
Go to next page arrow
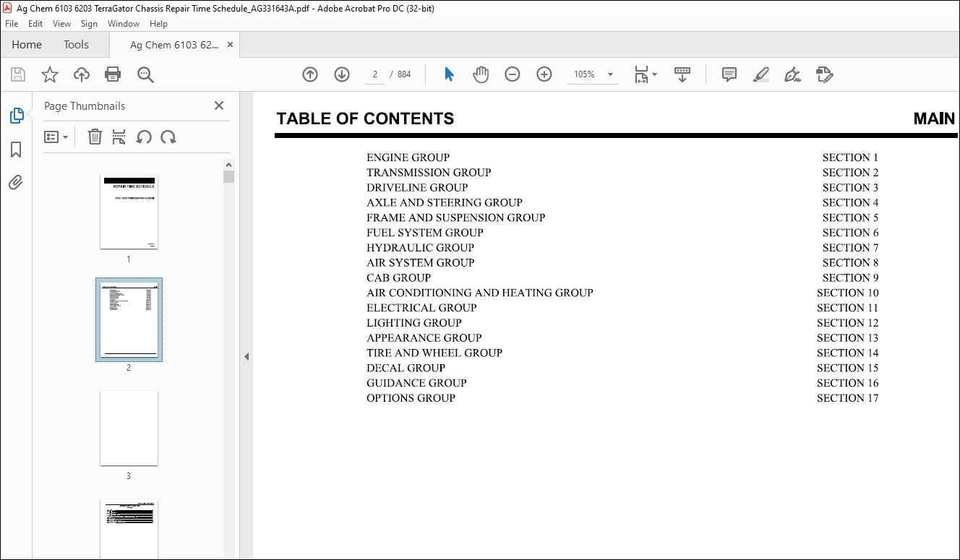pyautogui.click(x=342, y=74)
